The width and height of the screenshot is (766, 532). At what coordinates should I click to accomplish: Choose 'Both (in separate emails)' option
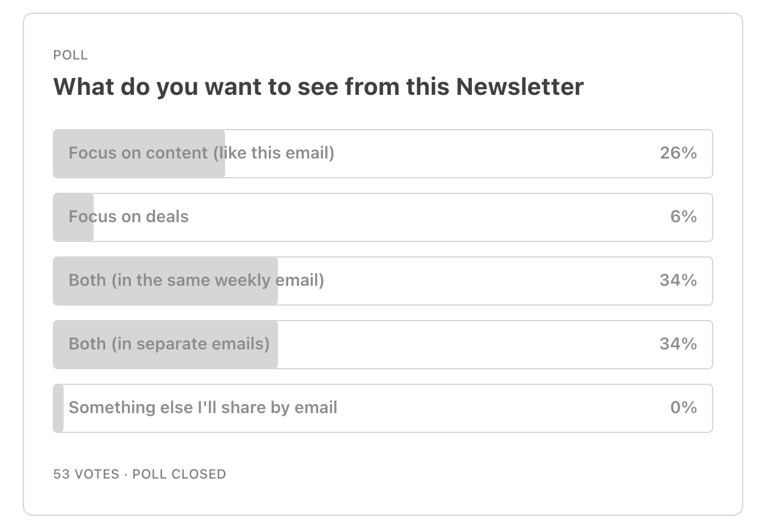[x=382, y=345]
